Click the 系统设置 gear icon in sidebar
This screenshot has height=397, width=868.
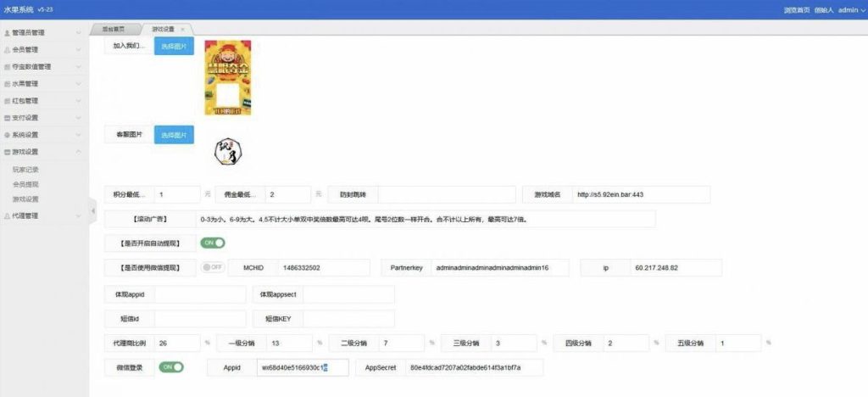point(8,135)
